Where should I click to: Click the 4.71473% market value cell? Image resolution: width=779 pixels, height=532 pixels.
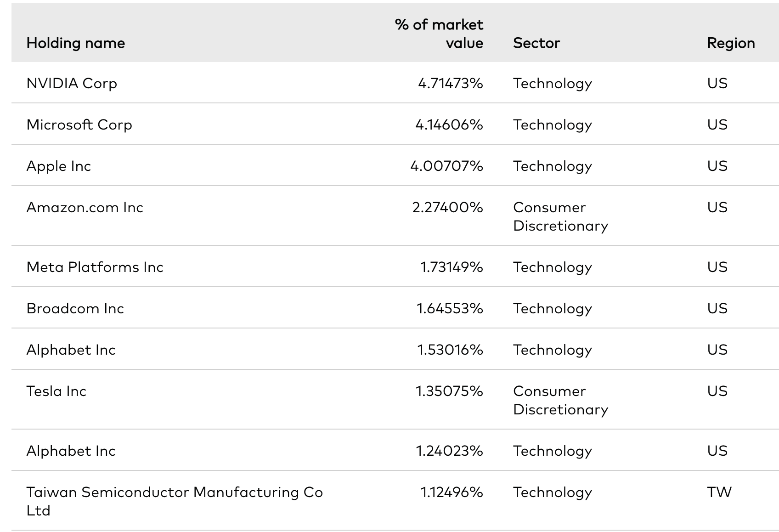(450, 84)
